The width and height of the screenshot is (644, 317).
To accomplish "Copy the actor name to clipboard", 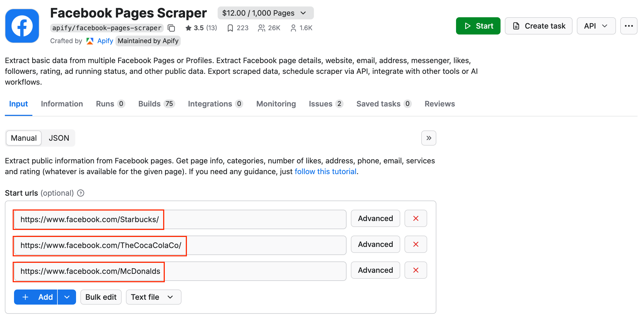I will pyautogui.click(x=172, y=28).
